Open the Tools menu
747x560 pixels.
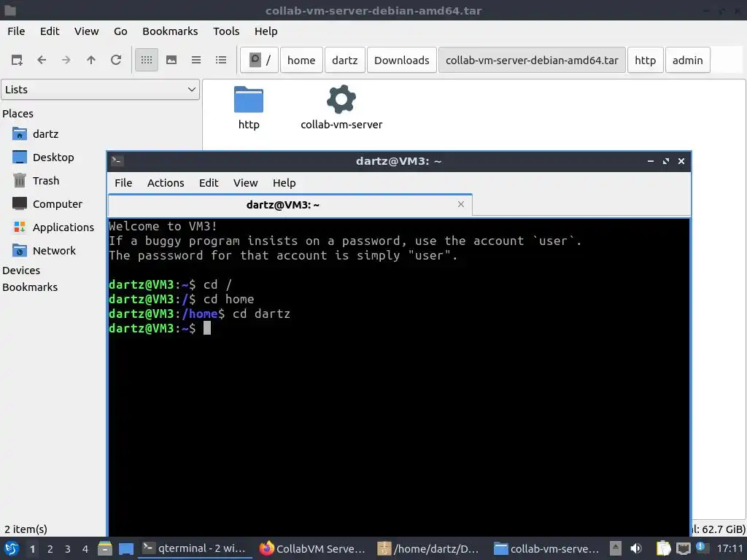(226, 31)
